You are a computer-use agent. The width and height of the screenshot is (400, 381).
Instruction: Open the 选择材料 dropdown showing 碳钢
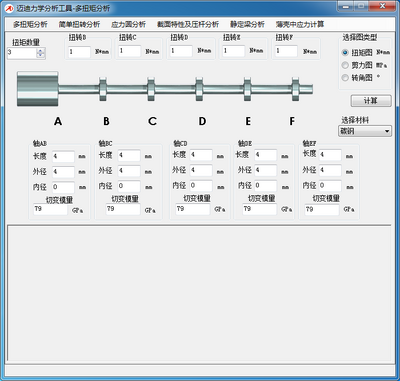coord(365,131)
